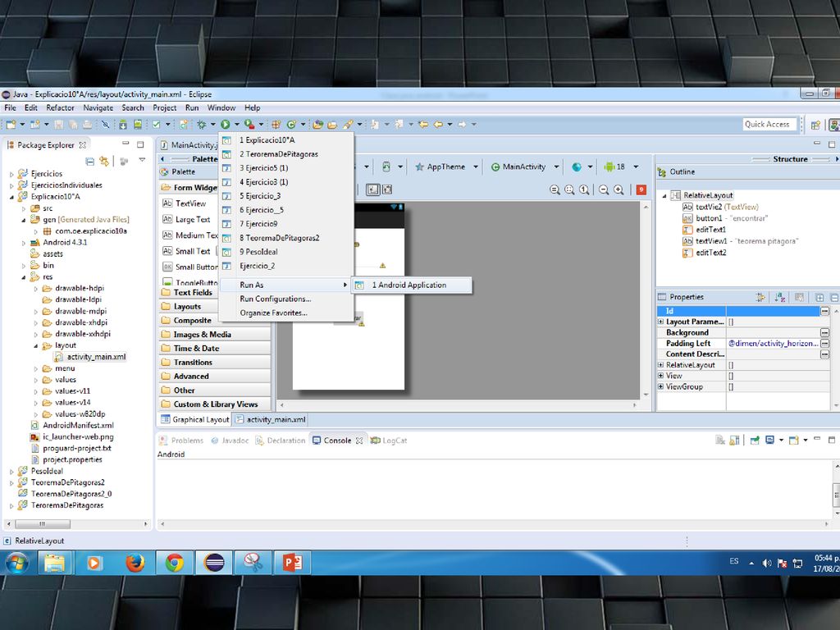This screenshot has width=840, height=630.
Task: Expand the Ejercicios project in Package Explorer
Action: [11, 174]
